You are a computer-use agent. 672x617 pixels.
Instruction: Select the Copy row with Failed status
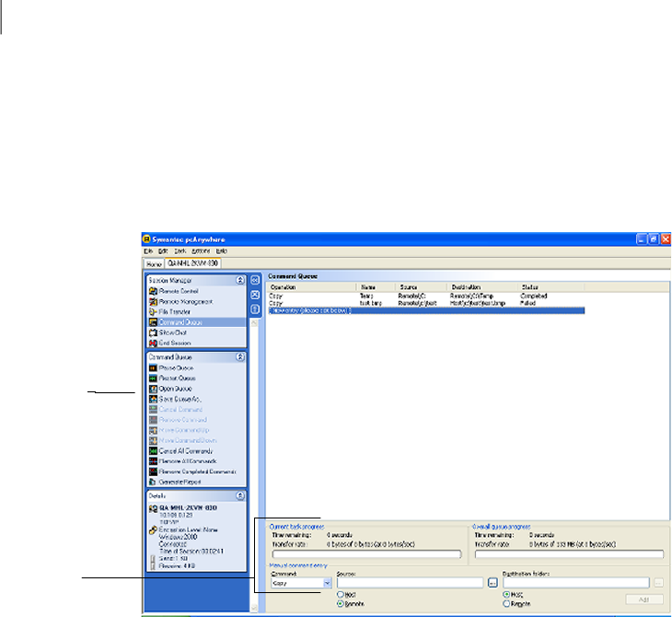(x=426, y=303)
